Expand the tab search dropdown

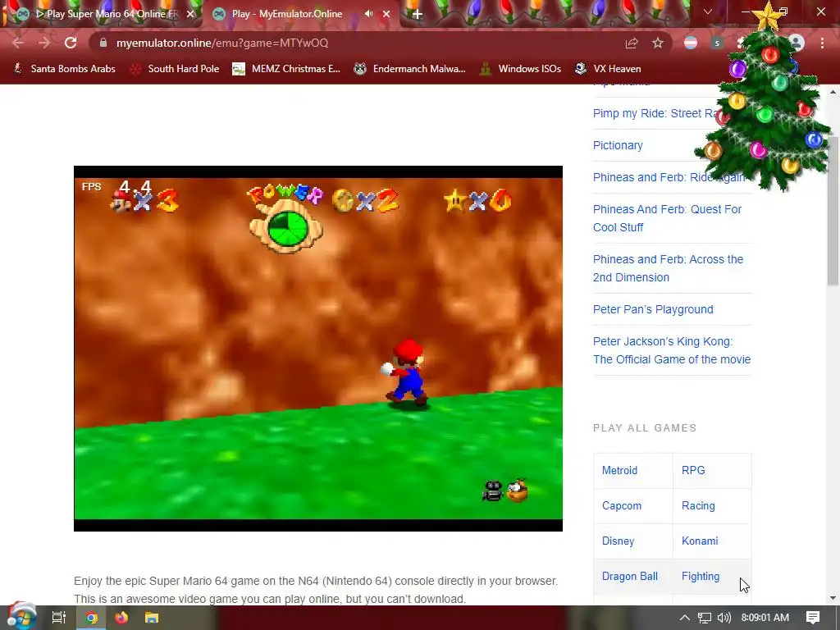click(708, 11)
